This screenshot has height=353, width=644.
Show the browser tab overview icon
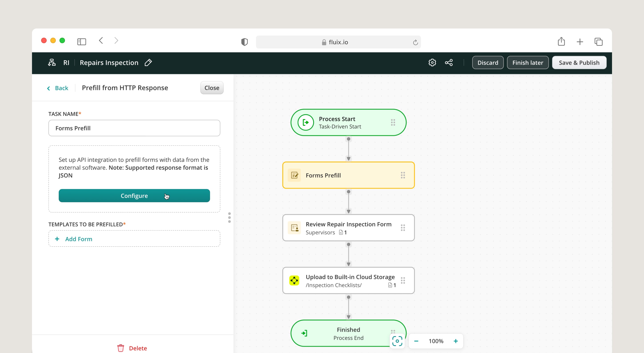598,42
